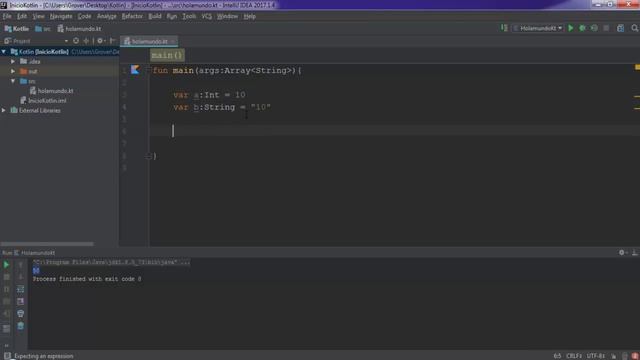Open the Navigate menu
Image resolution: width=640 pixels, height=360 pixels.
tap(61, 16)
